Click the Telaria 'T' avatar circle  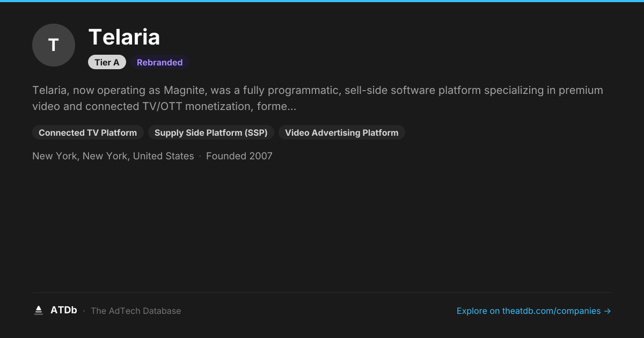(54, 45)
